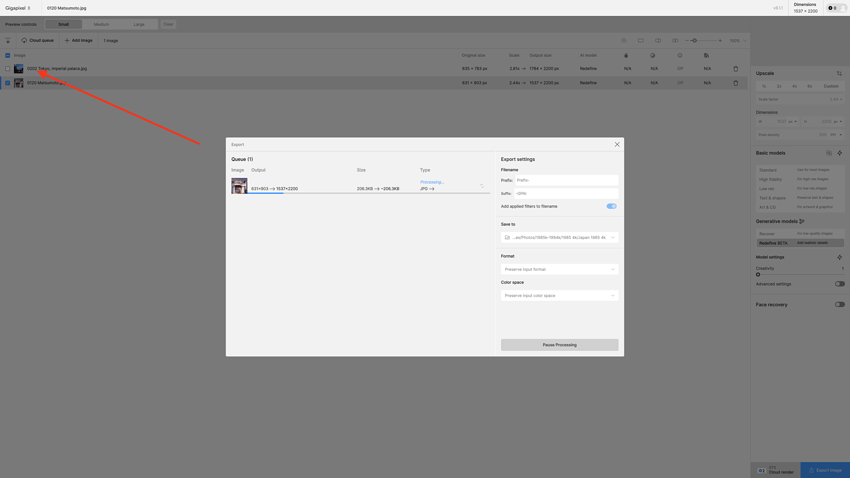
Task: Click the import icon left of Cloud queue
Action: (8, 41)
